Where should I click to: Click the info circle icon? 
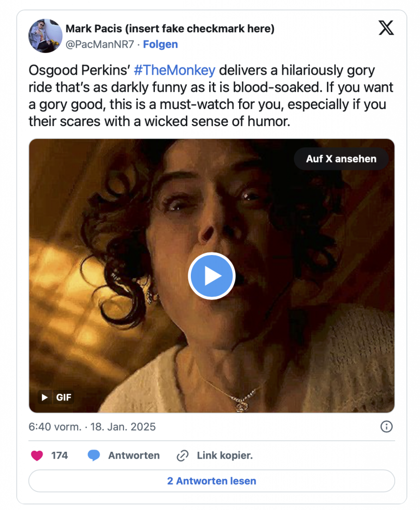[x=386, y=427]
